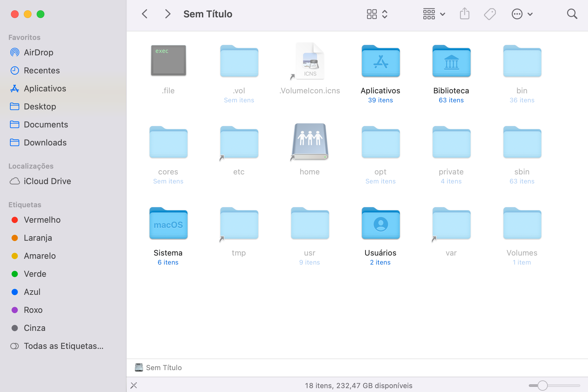Click the tag (Etiquetas) toolbar icon

point(490,14)
